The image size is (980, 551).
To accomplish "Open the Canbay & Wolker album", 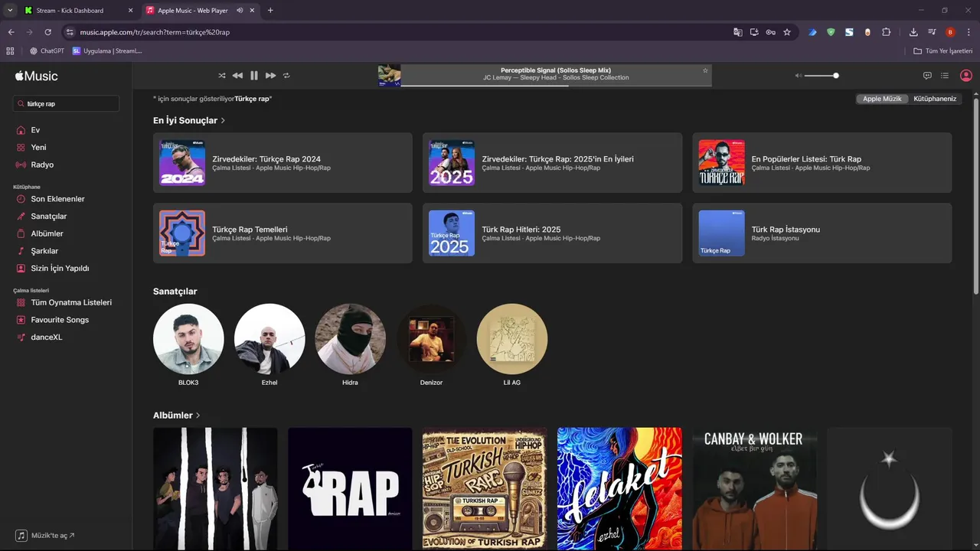I will pyautogui.click(x=754, y=489).
